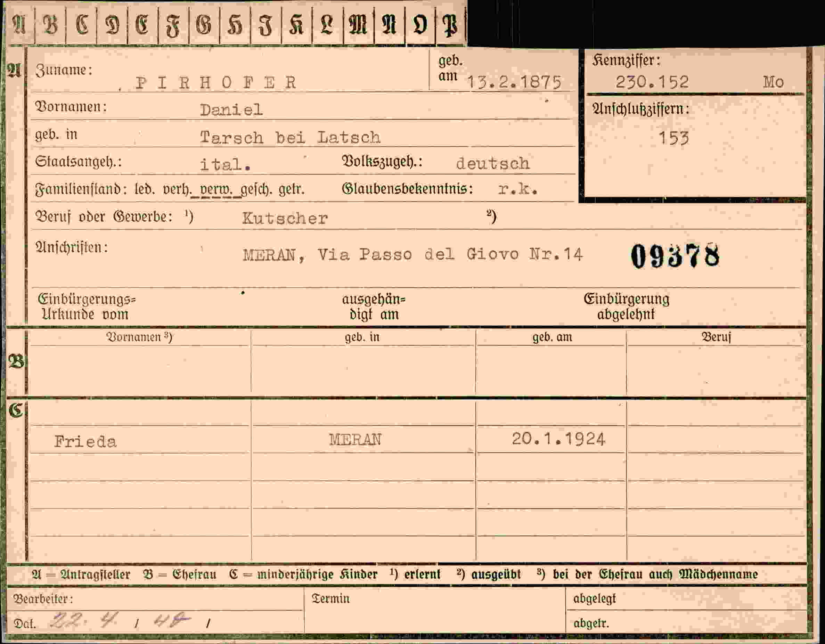Viewport: 825px width, 644px height.
Task: Click the 'Anschlußziffern:' label
Action: (641, 109)
